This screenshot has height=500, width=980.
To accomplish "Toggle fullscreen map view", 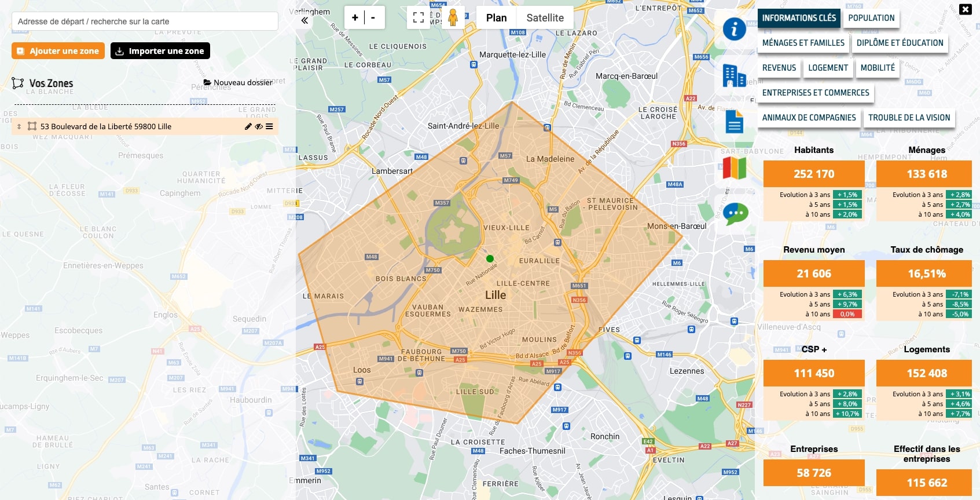I will click(x=419, y=17).
